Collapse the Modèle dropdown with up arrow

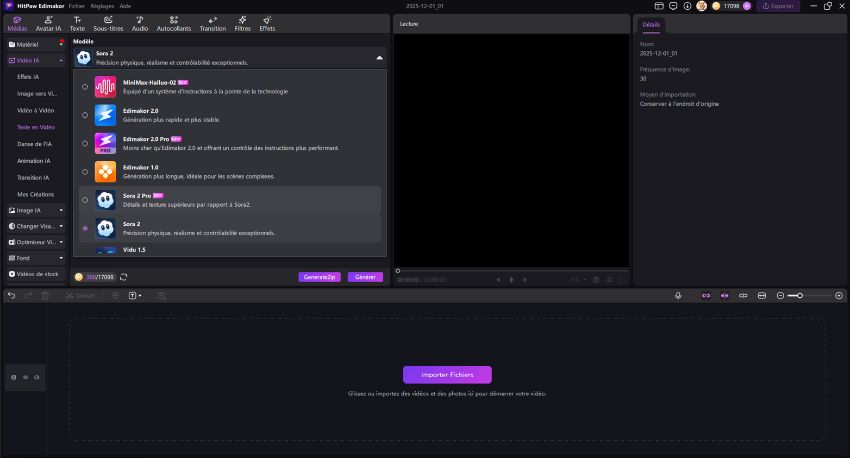click(379, 58)
